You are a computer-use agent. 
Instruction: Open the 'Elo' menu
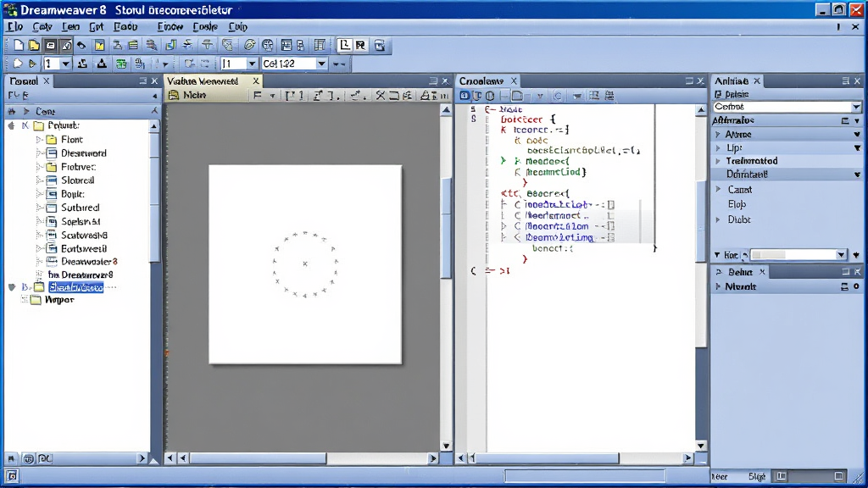15,26
